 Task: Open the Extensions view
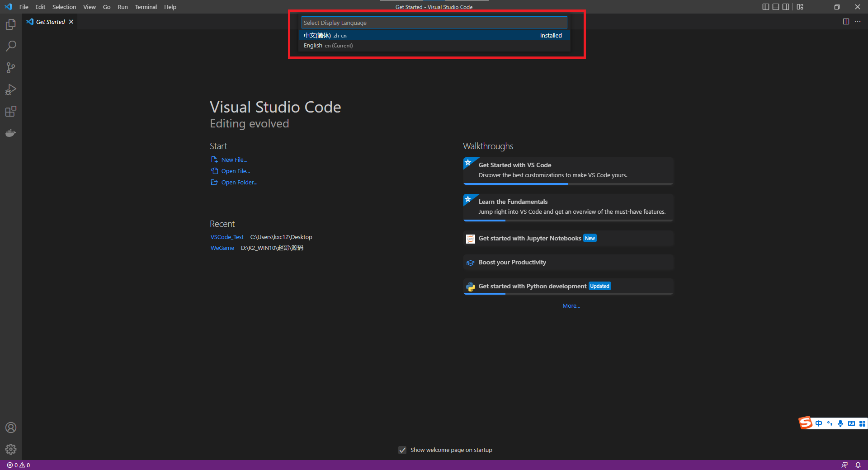point(11,111)
